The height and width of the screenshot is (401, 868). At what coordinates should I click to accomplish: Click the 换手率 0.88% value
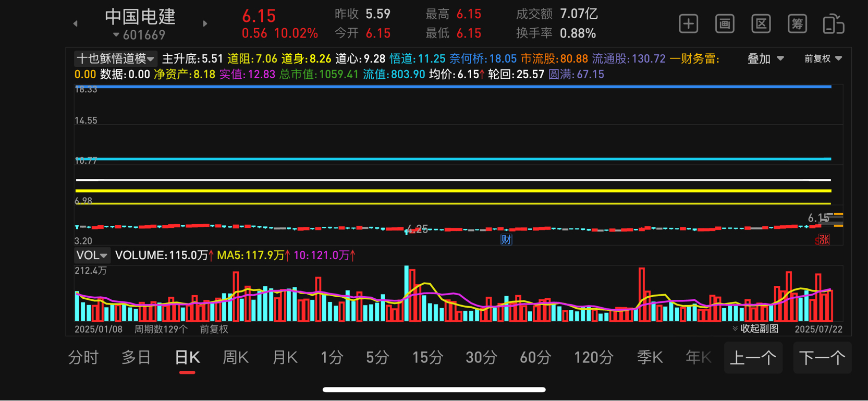578,33
